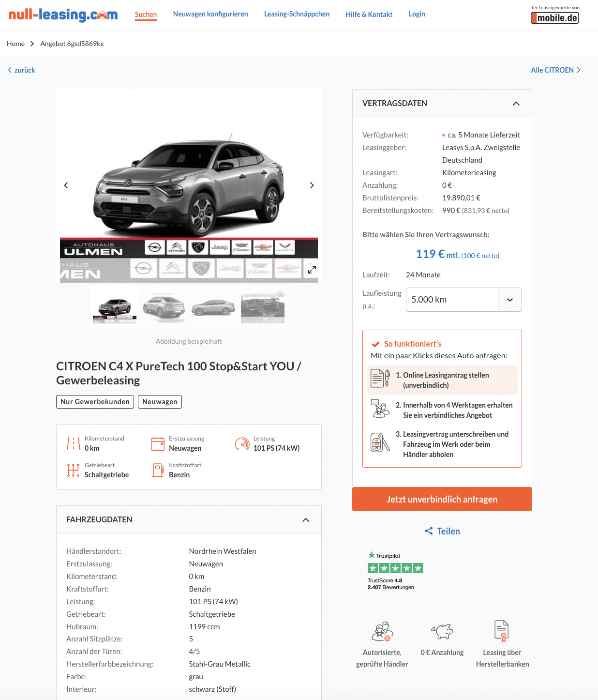The image size is (598, 700).
Task: Click the Stahl-Grau Metallic value
Action: [220, 664]
